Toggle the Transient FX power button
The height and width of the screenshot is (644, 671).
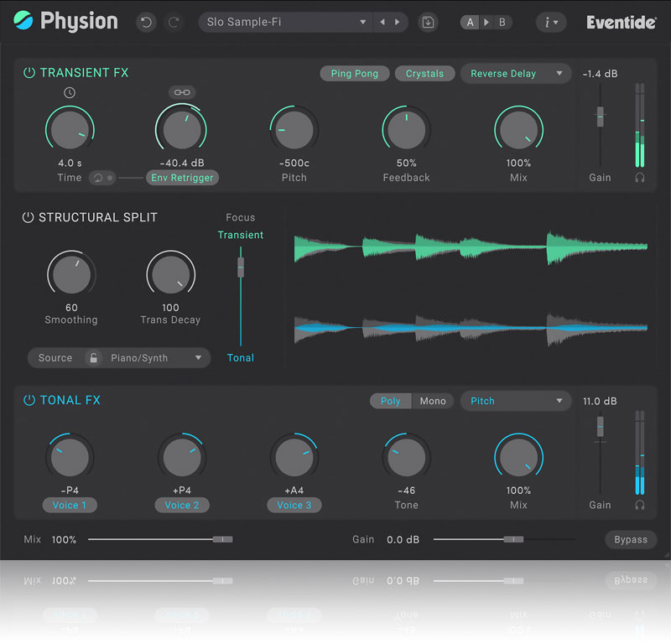click(x=29, y=73)
